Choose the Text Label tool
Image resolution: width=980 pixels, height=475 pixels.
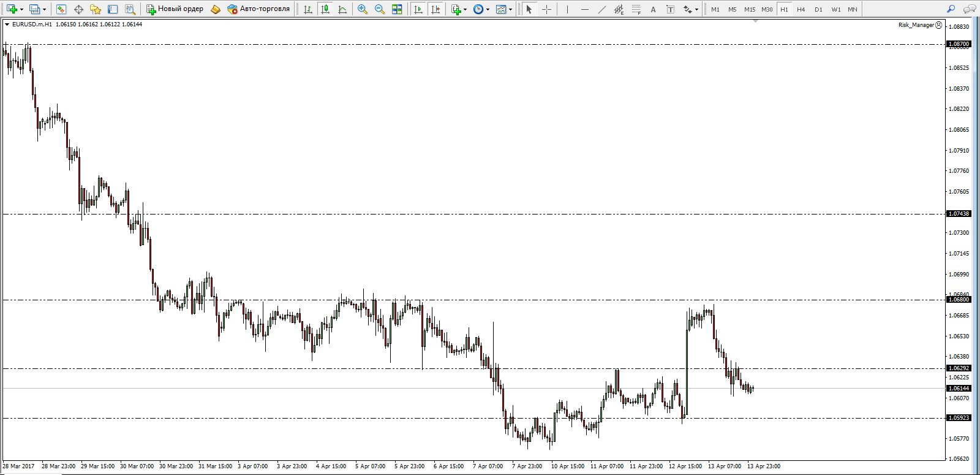pyautogui.click(x=670, y=9)
